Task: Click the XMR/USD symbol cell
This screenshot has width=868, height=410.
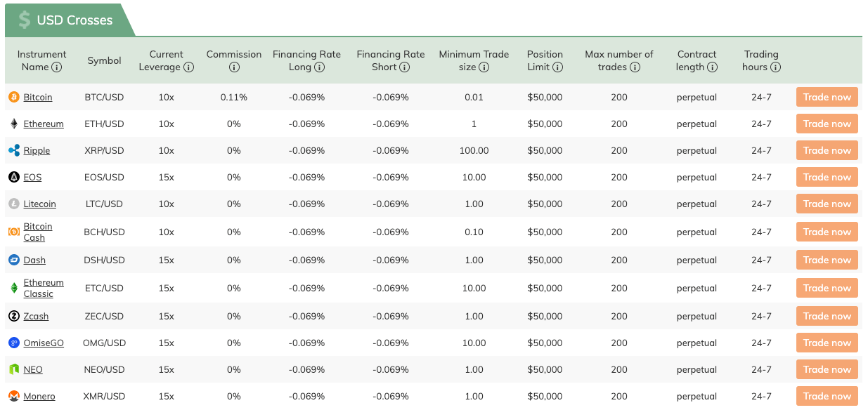Action: 104,396
